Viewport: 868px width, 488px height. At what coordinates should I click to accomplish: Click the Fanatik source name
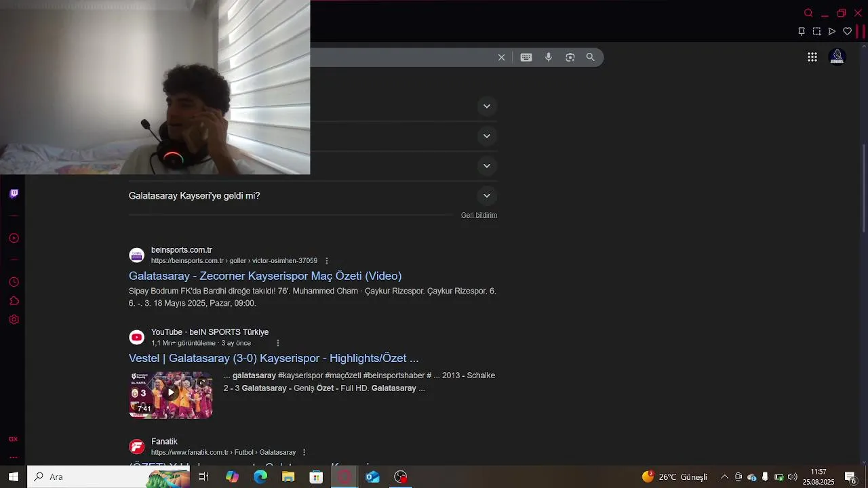point(164,441)
